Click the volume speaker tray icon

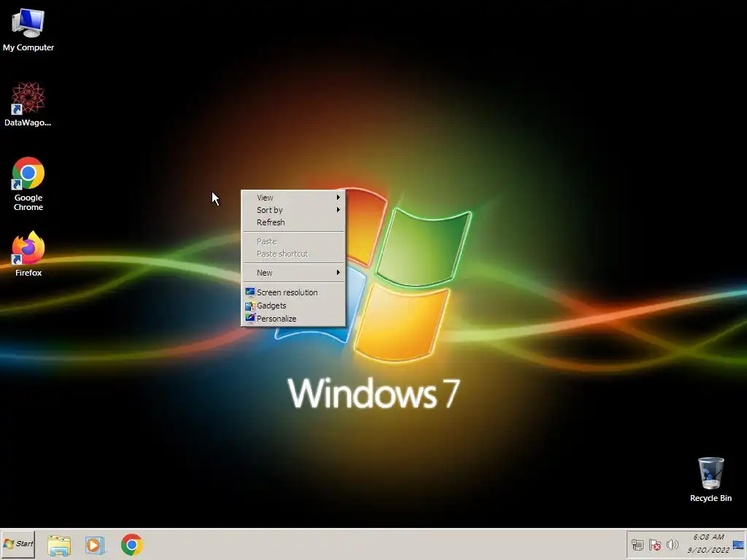click(672, 544)
